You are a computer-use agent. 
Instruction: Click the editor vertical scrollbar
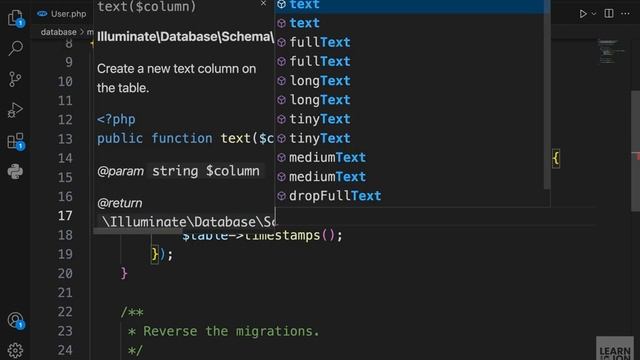636,151
